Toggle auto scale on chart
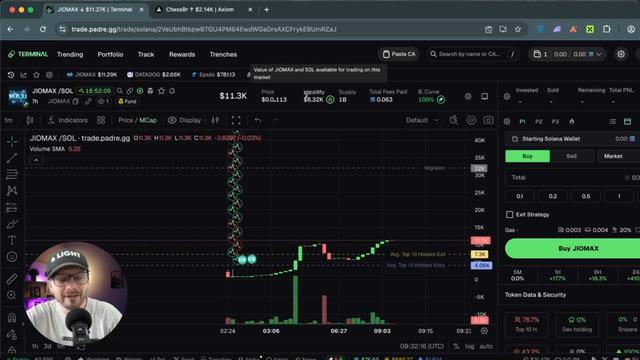Image resolution: width=640 pixels, height=360 pixels. tap(486, 346)
